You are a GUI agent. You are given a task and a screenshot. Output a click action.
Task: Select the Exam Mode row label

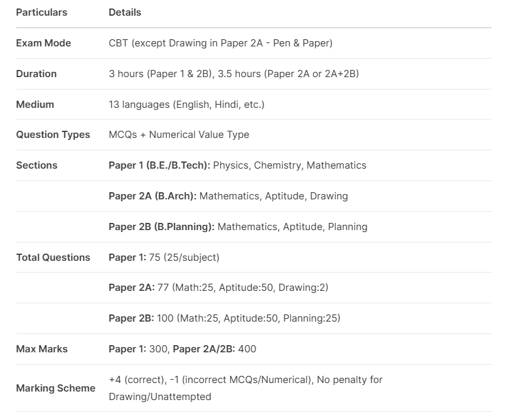point(43,43)
